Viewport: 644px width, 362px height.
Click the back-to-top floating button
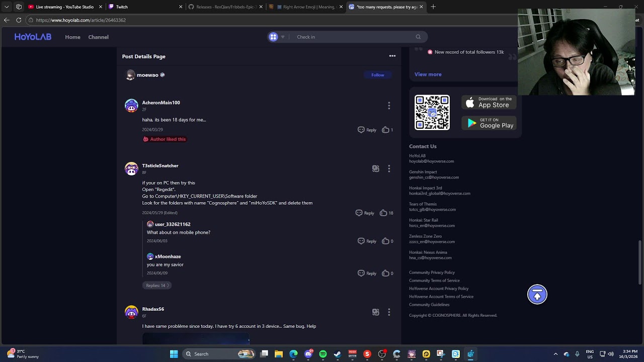pos(537,295)
